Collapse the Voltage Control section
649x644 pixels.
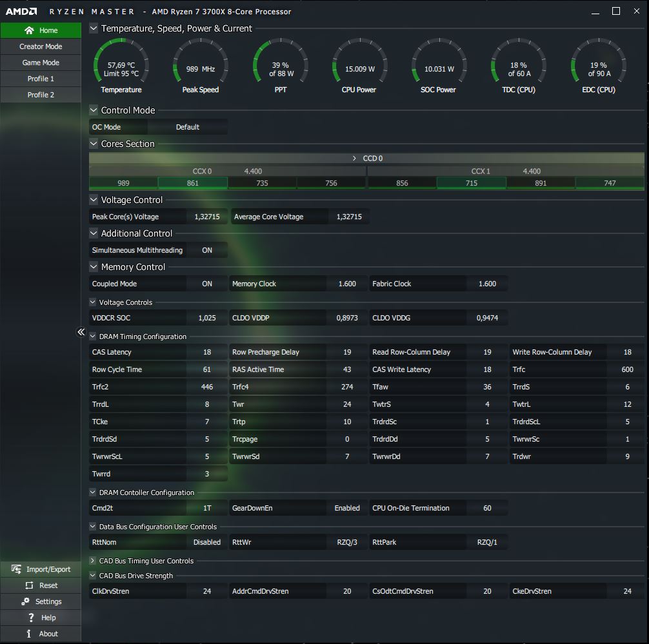94,199
